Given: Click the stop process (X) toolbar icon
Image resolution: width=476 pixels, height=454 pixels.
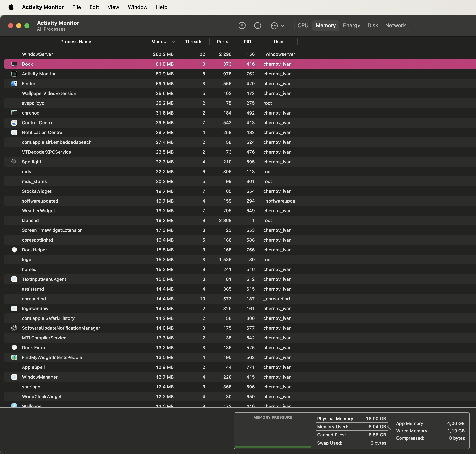Looking at the screenshot, I should click(x=242, y=25).
